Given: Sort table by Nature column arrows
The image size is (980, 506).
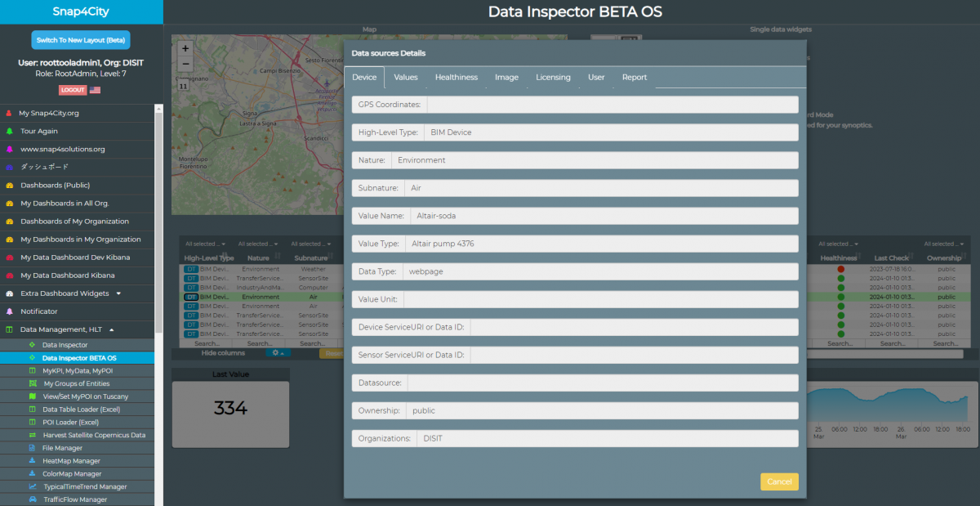Looking at the screenshot, I should pos(278,257).
